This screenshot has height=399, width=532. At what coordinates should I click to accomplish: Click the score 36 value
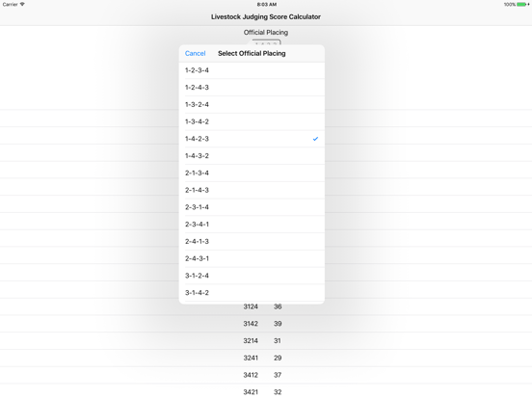[x=278, y=306]
